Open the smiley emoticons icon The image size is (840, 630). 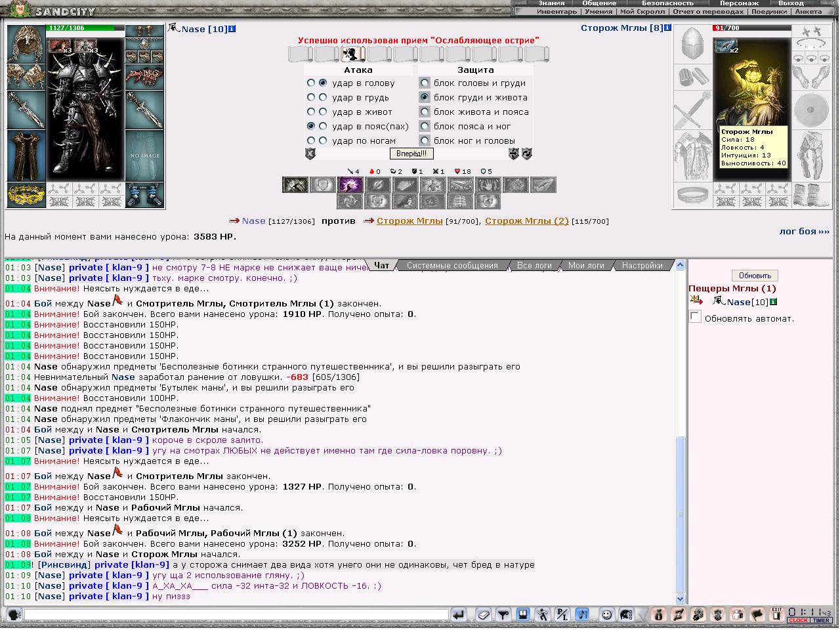(608, 615)
